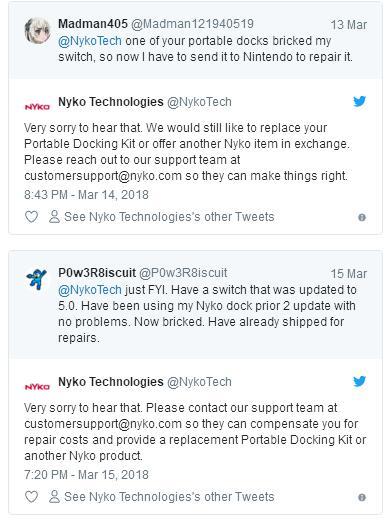The height and width of the screenshot is (521, 390).
Task: Click Nyko logo on second reply
Action: 37,387
